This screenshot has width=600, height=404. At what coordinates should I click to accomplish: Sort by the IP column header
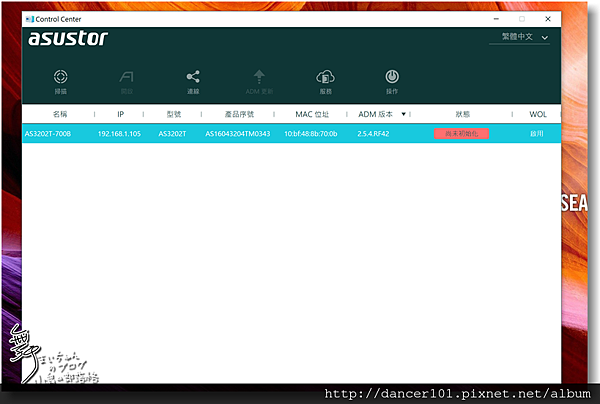(121, 114)
